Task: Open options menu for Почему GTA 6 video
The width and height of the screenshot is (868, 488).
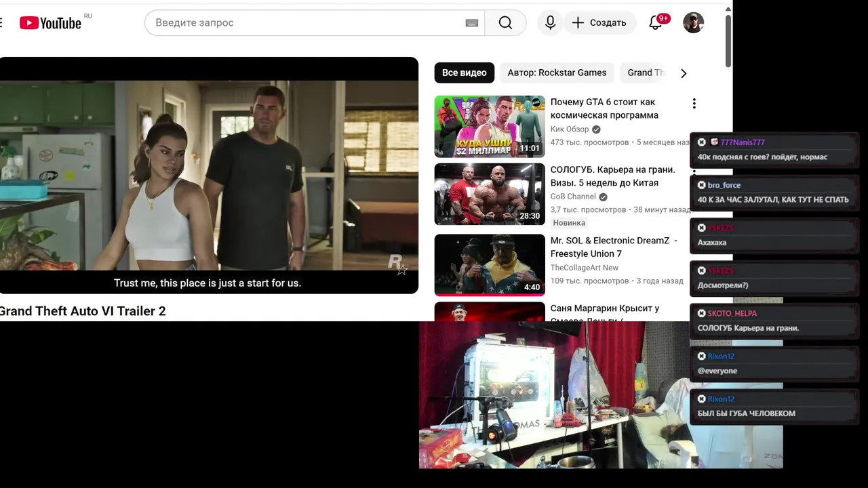Action: [x=694, y=104]
